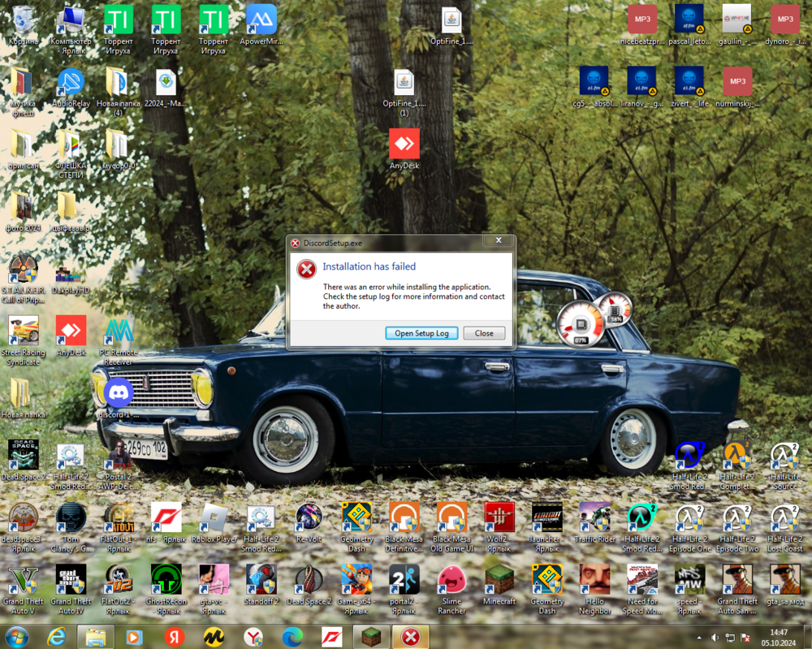Select the portal2 - Ярлык icon
This screenshot has width=812, height=649.
click(x=404, y=590)
